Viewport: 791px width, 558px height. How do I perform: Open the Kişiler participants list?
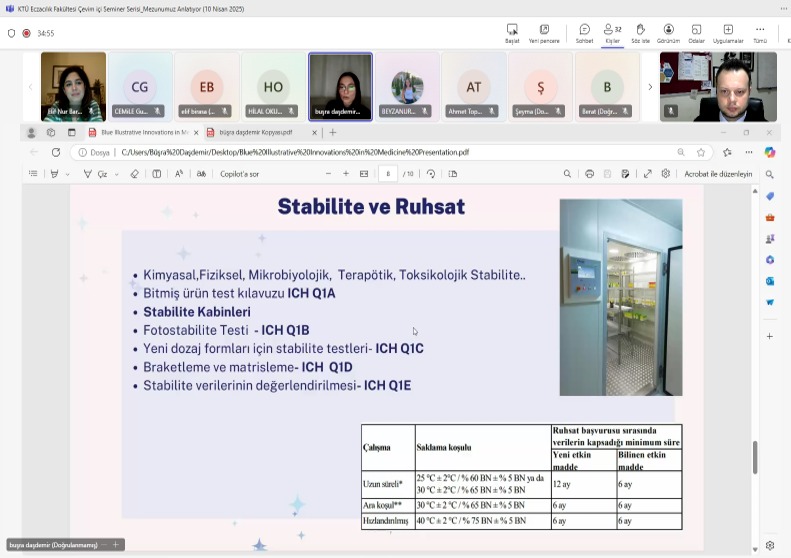click(x=612, y=33)
